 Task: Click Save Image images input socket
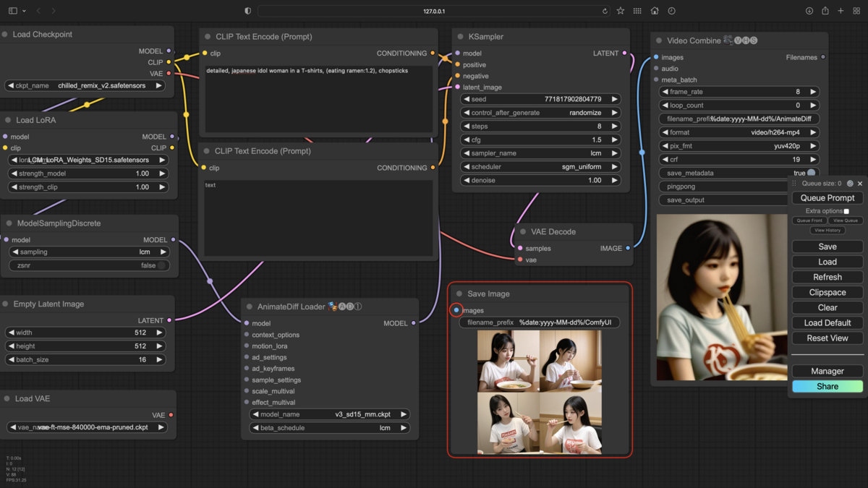456,310
